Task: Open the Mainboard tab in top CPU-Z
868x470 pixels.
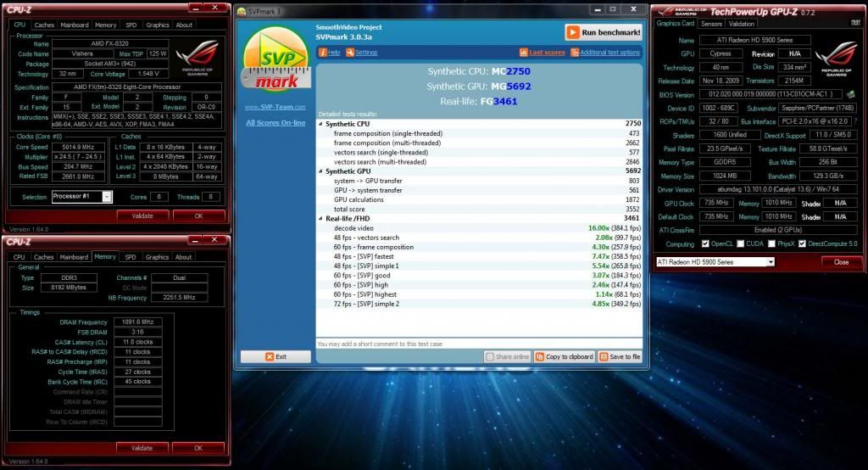Action: 74,25
